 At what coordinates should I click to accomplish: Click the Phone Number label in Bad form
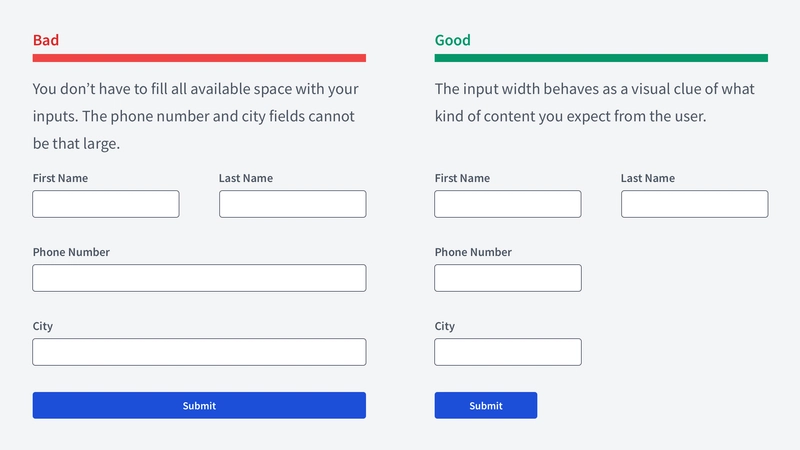point(71,252)
